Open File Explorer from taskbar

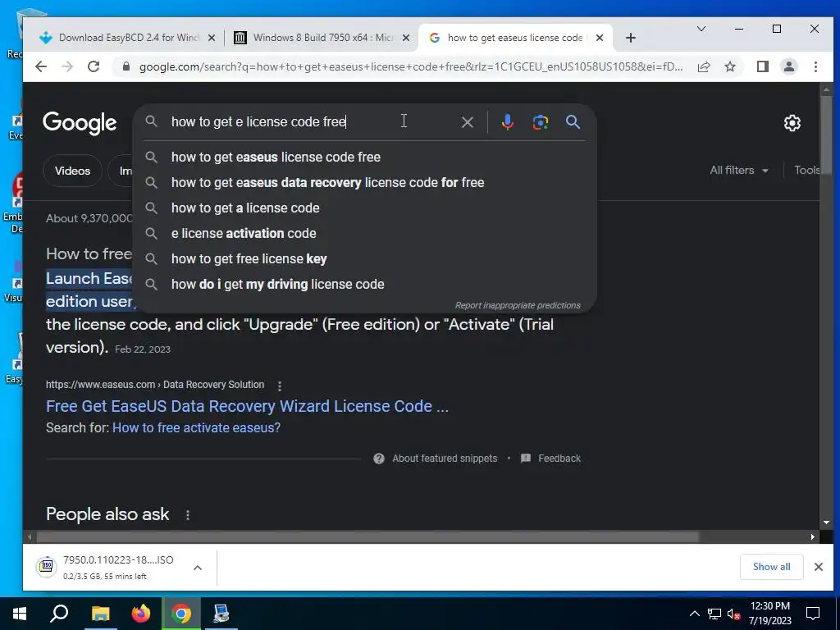100,614
